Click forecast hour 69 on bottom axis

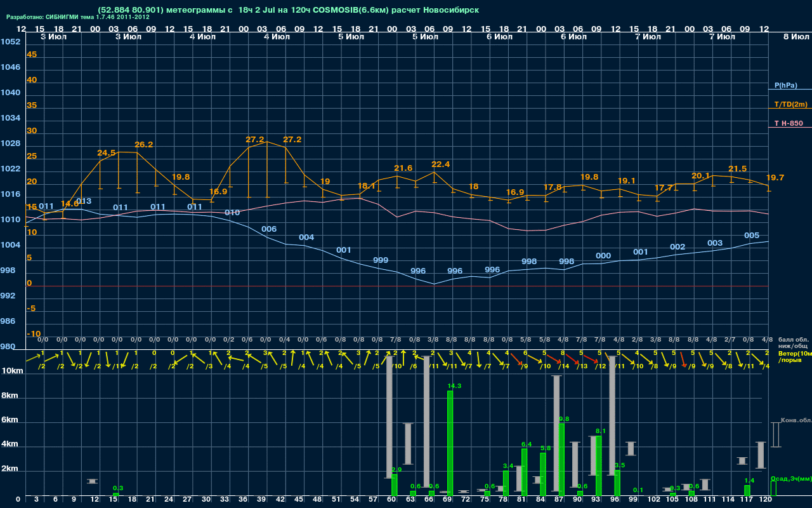[x=447, y=500]
